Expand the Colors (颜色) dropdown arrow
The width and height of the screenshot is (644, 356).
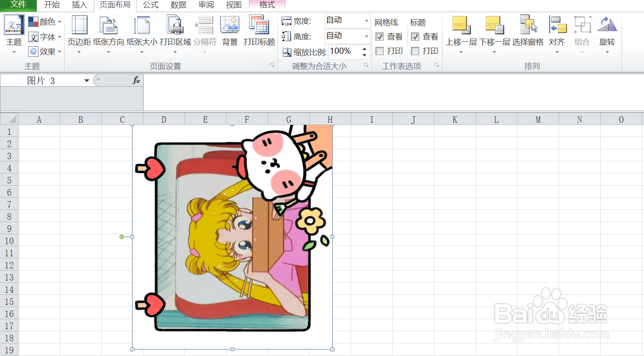tap(60, 22)
